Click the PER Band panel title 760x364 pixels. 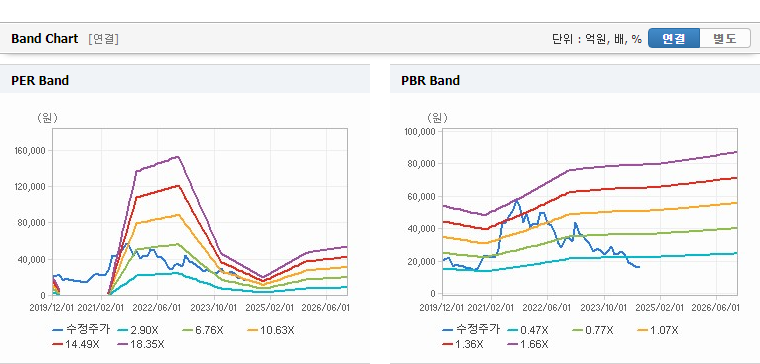40,80
